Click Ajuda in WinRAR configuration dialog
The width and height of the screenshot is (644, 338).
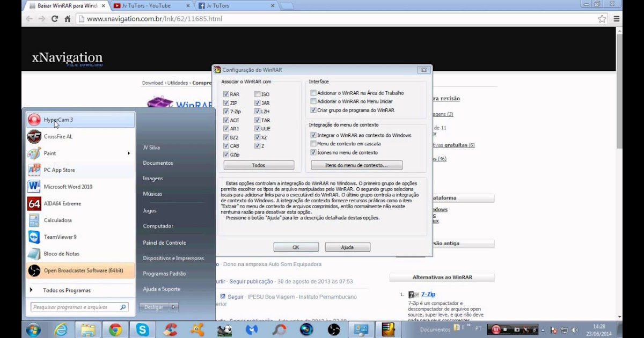point(347,247)
